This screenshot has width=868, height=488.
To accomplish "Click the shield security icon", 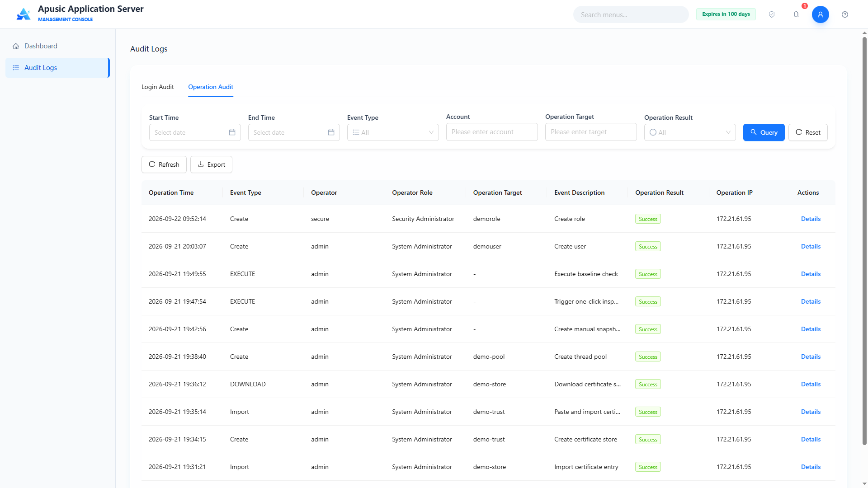I will (x=772, y=14).
